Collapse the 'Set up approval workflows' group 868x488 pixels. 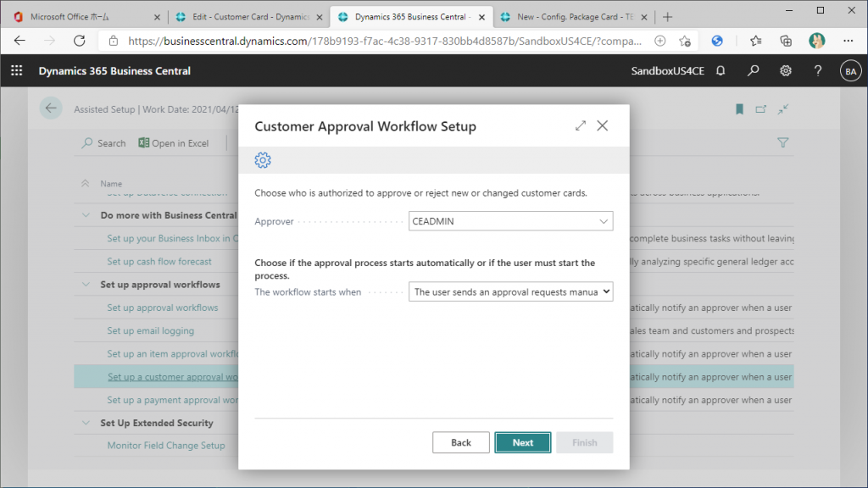coord(86,285)
